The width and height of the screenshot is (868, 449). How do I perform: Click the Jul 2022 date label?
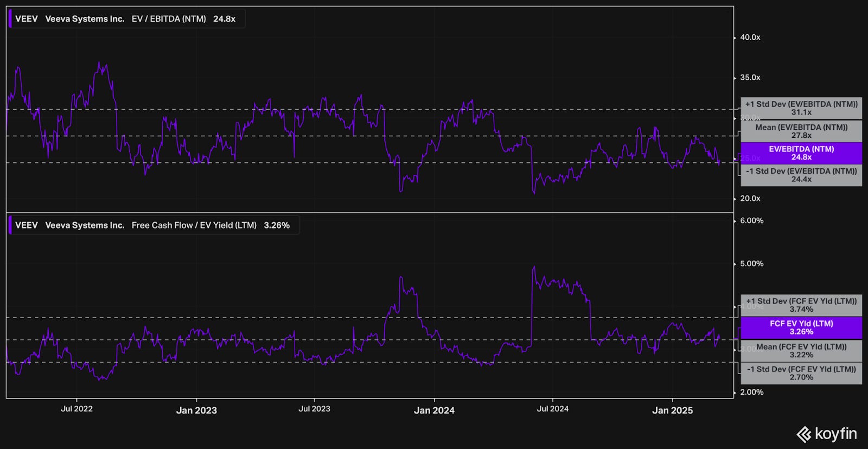76,409
